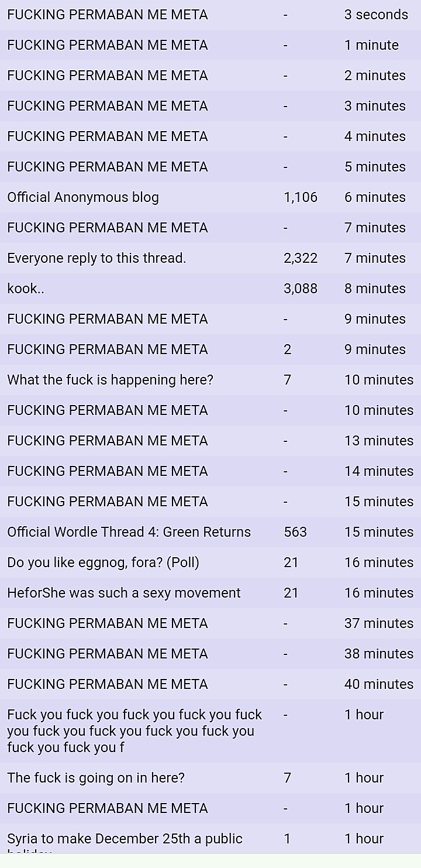Open "HeforShe was such a sexy movement" thread
Screen dimensions: 421x868
(123, 593)
